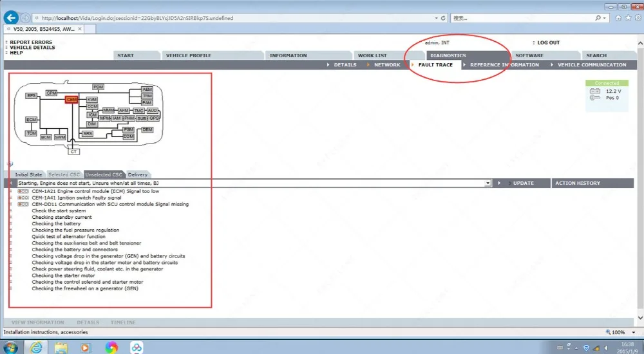Open the customer symptom dropdown list

coord(488,183)
